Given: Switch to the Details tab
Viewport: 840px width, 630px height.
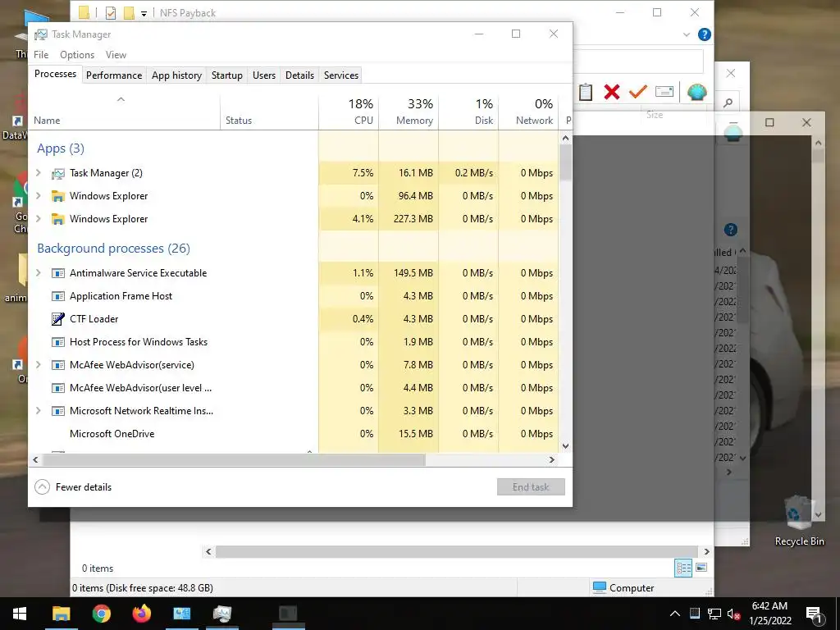Looking at the screenshot, I should pos(299,75).
